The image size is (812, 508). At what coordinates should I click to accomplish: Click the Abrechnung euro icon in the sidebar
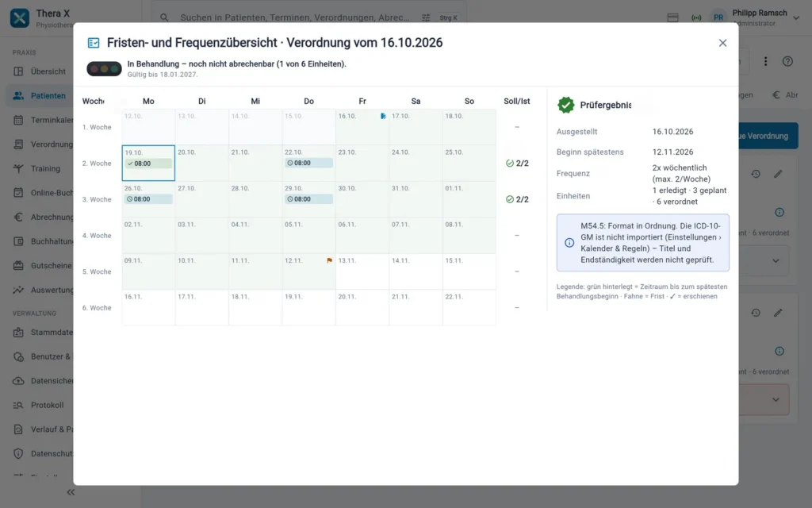18,217
